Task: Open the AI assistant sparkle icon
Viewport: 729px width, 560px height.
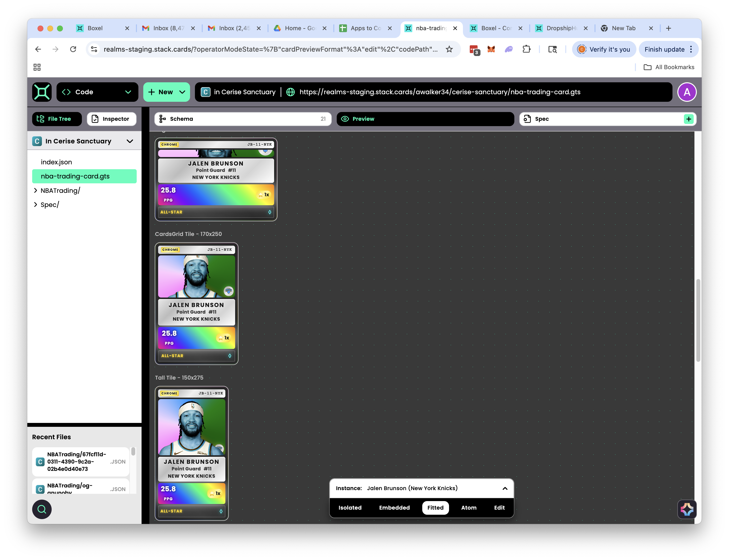Action: click(x=687, y=509)
